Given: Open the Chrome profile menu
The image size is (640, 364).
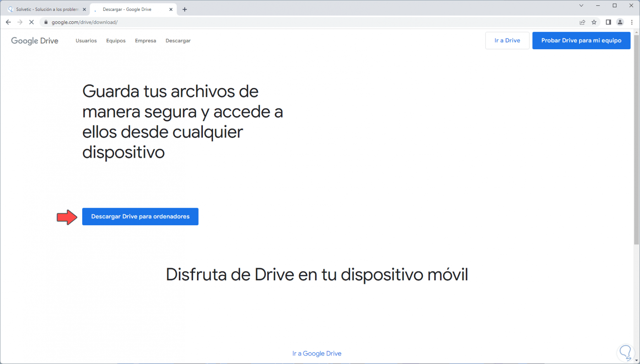Looking at the screenshot, I should point(620,22).
